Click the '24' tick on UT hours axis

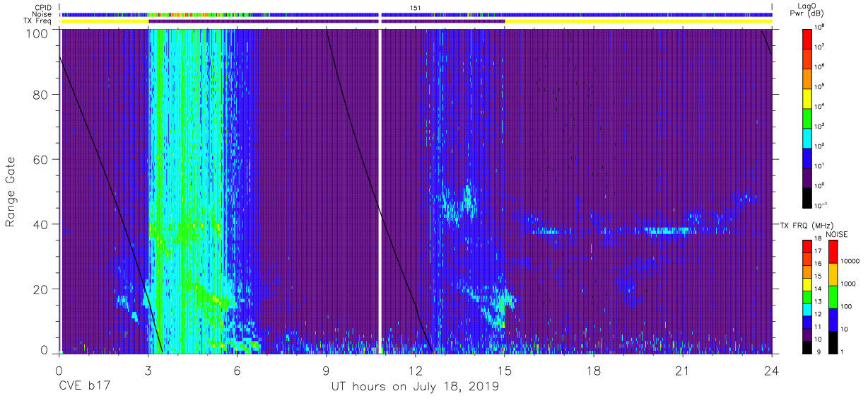(772, 370)
